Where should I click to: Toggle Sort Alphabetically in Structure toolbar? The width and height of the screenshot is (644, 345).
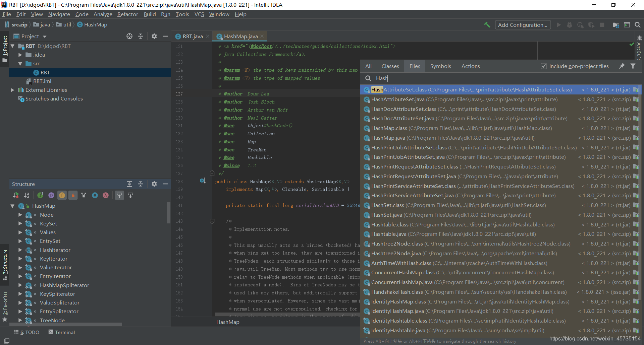pyautogui.click(x=26, y=195)
